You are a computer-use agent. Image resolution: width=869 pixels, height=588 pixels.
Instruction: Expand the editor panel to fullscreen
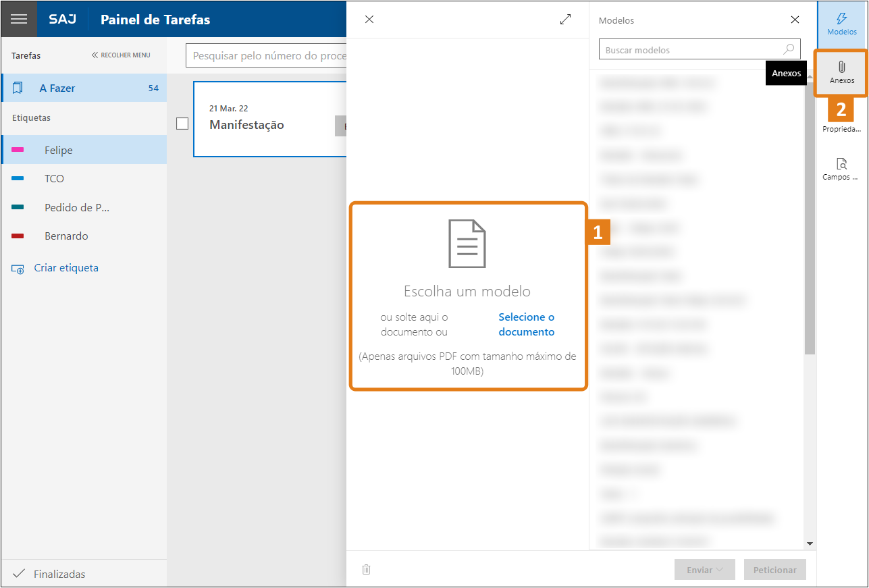coord(565,20)
